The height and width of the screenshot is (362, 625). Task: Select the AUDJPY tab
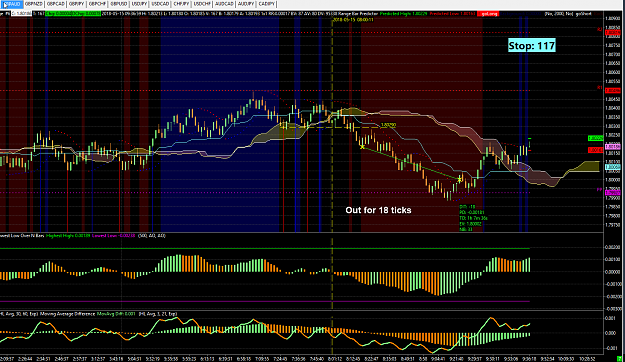point(246,4)
